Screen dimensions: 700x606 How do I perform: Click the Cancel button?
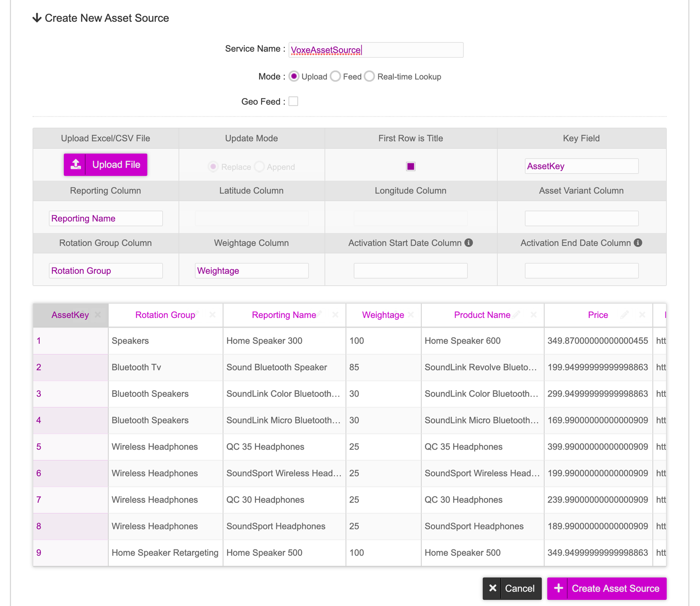[512, 588]
